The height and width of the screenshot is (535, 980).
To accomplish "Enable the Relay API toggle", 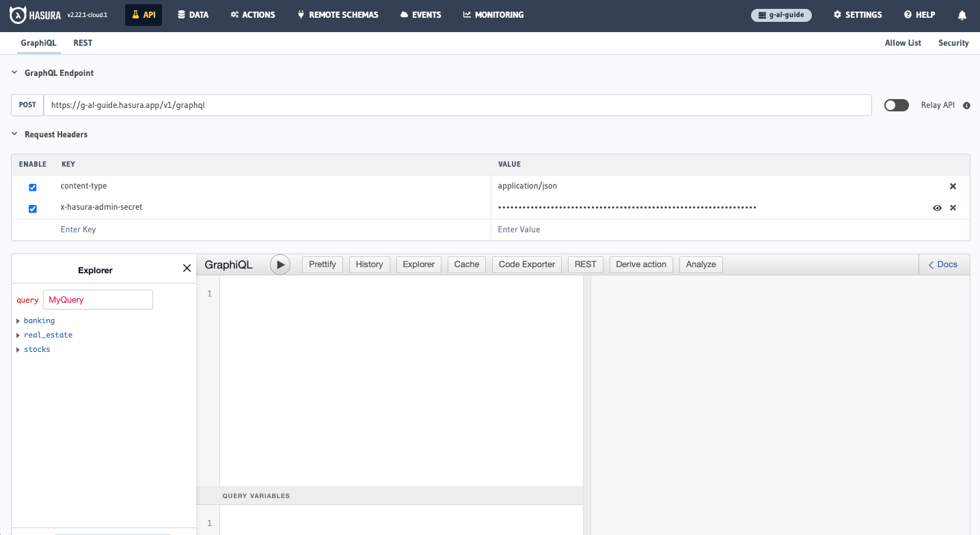I will tap(896, 105).
